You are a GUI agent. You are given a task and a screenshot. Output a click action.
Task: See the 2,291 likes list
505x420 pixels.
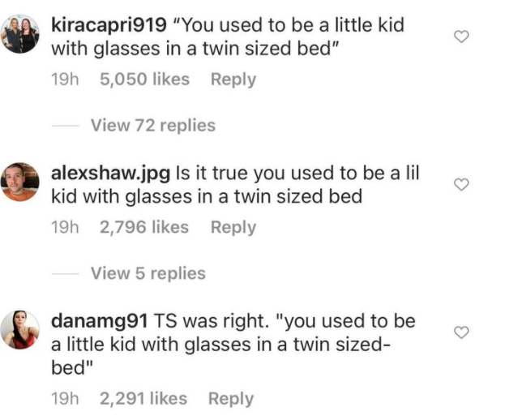pos(143,399)
